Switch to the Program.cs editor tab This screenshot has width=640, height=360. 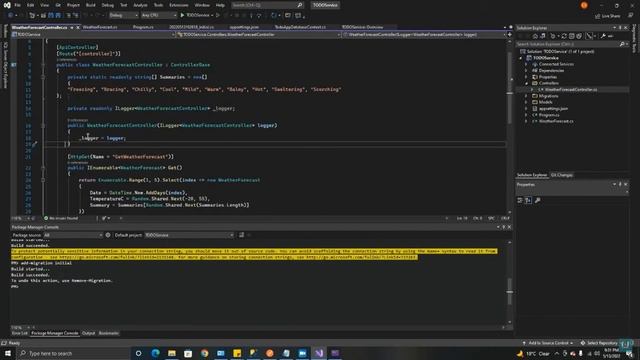pyautogui.click(x=143, y=27)
